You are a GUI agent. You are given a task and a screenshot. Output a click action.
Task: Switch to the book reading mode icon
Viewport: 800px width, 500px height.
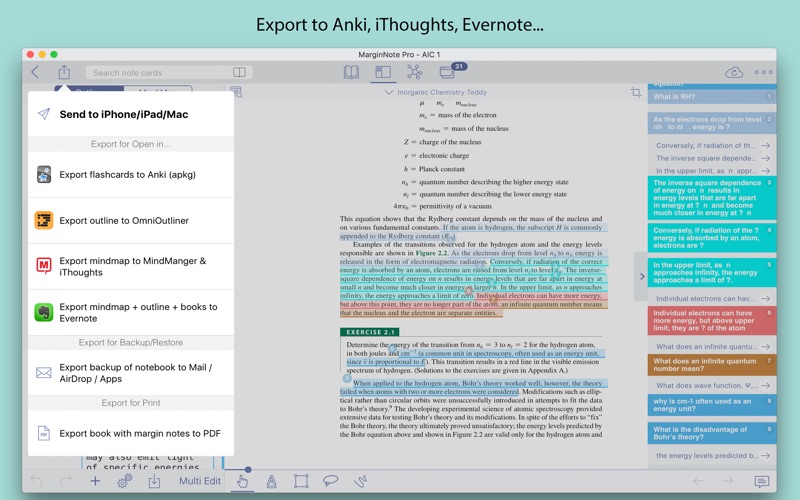point(351,72)
